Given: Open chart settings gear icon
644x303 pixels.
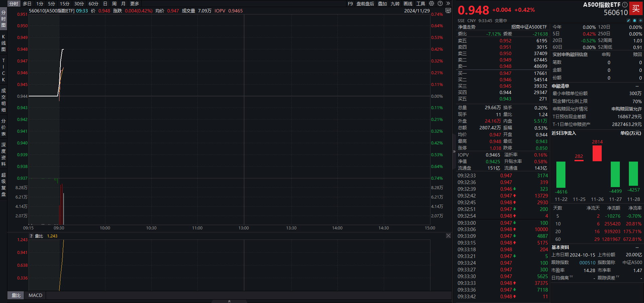Looking at the screenshot, I should point(431,3).
